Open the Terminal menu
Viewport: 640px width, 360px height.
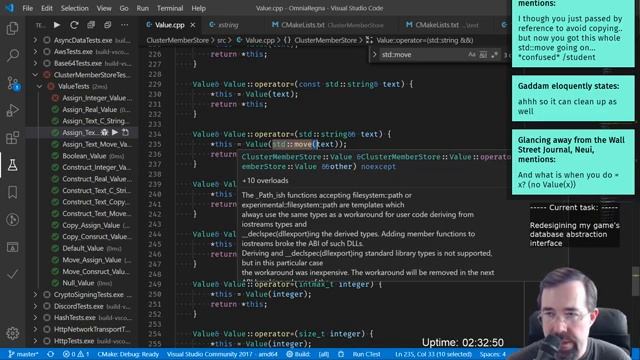(170, 8)
